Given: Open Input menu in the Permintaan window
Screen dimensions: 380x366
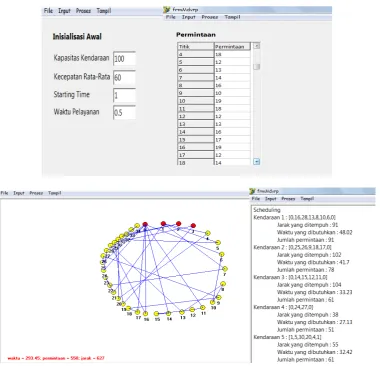Looking at the screenshot, I should pyautogui.click(x=189, y=17).
